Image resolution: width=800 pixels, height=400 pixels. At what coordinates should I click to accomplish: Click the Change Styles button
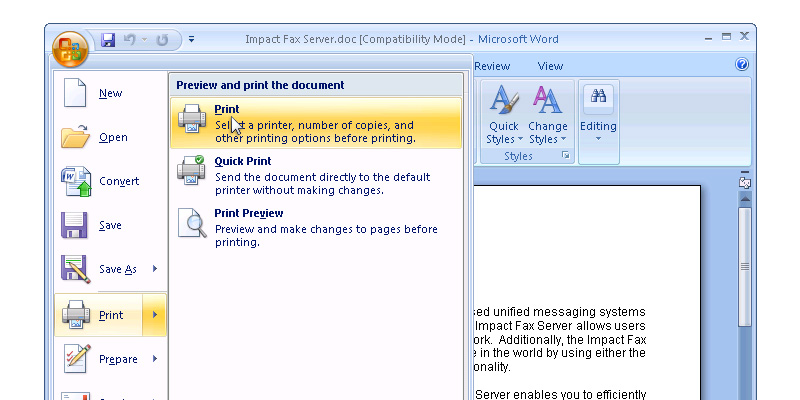[547, 115]
